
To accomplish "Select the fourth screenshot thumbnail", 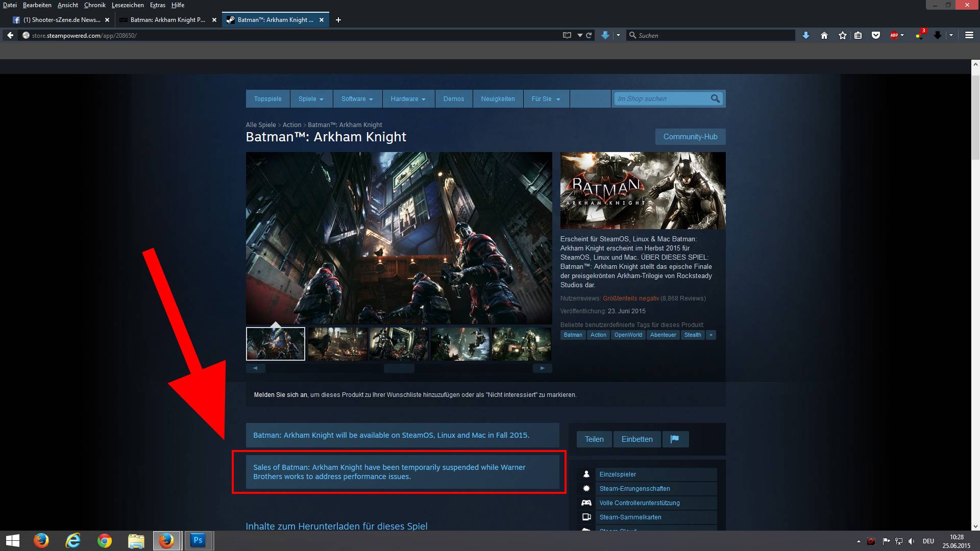I will coord(460,344).
